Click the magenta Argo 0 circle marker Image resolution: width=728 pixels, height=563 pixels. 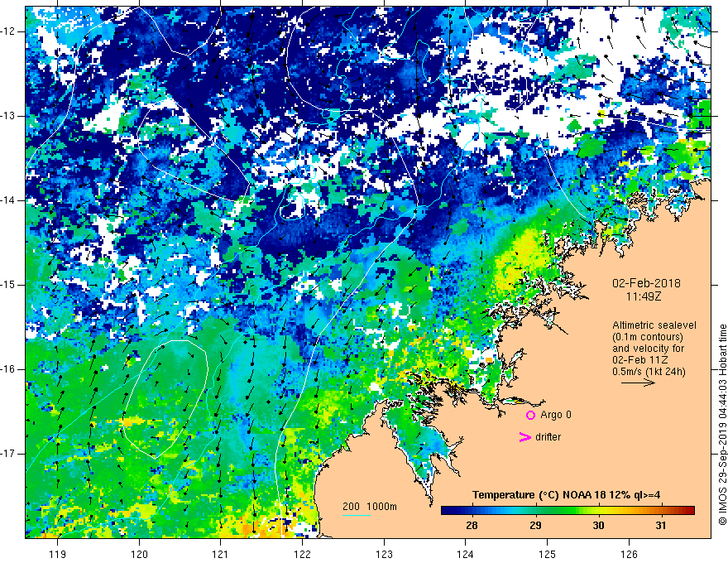[x=530, y=415]
